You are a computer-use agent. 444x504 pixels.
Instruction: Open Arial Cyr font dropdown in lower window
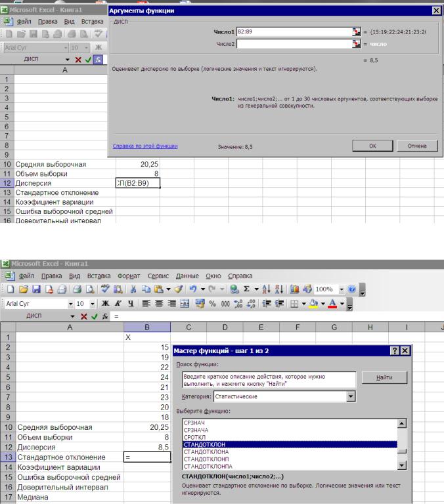tap(70, 304)
